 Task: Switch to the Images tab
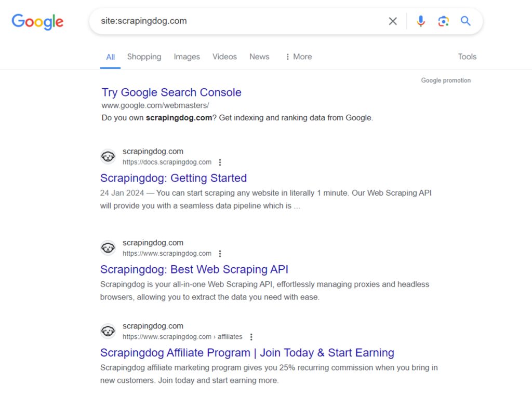187,57
